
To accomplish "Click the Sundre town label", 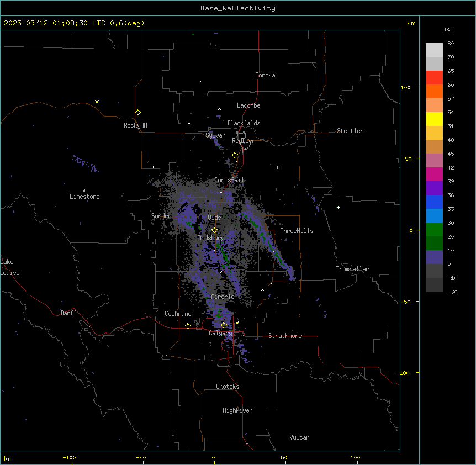I will (x=161, y=216).
